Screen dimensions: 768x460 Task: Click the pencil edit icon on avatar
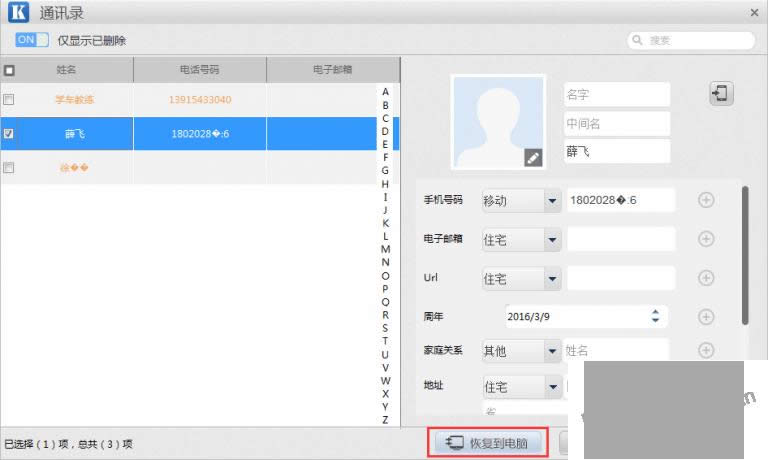(533, 157)
